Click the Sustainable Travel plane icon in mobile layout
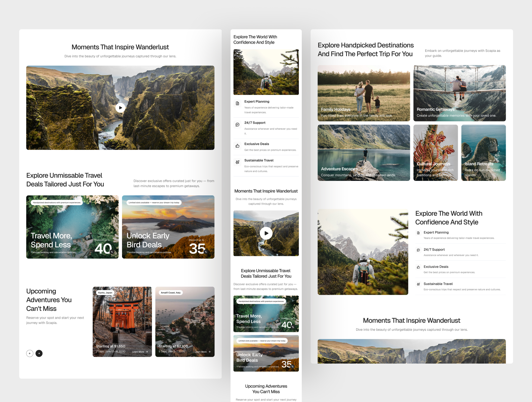Viewport: 532px width, 402px height. [237, 162]
